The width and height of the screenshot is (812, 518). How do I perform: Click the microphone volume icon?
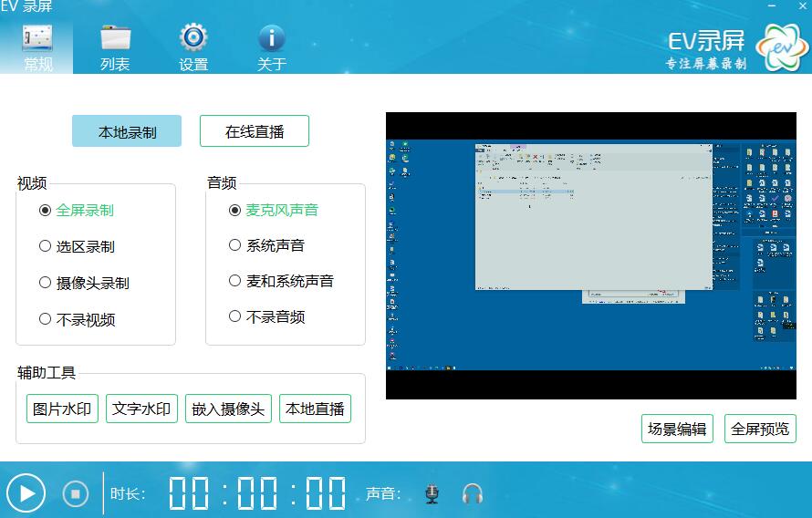coord(432,493)
